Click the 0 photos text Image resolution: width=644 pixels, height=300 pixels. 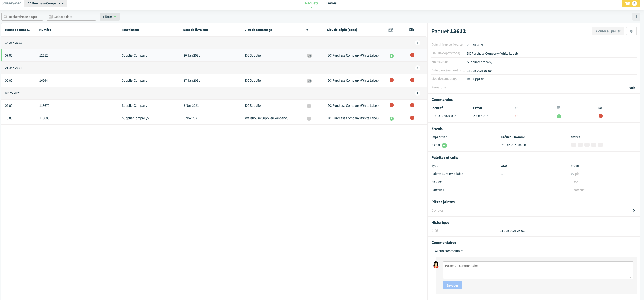tap(437, 211)
